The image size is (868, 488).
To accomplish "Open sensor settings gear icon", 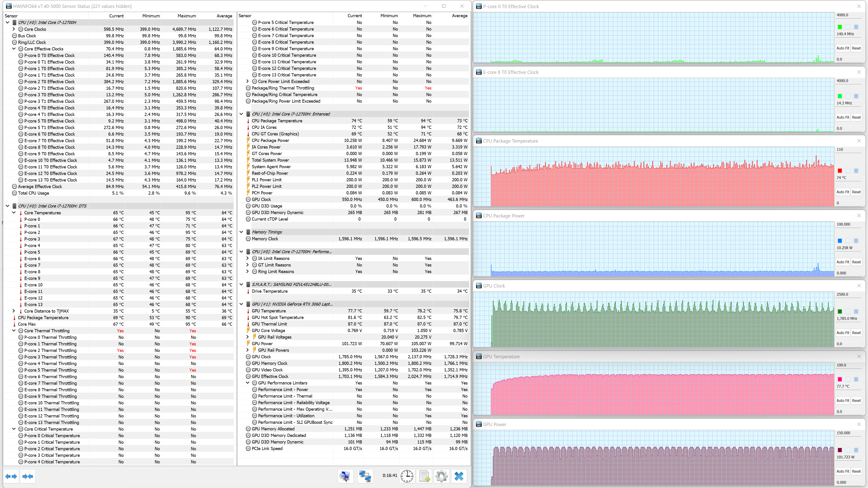I will tap(441, 476).
